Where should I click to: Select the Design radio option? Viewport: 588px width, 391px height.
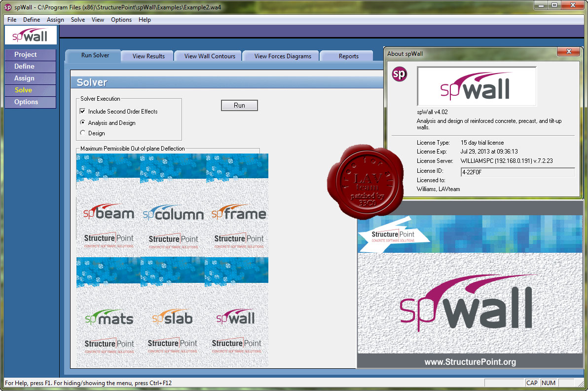tap(82, 133)
